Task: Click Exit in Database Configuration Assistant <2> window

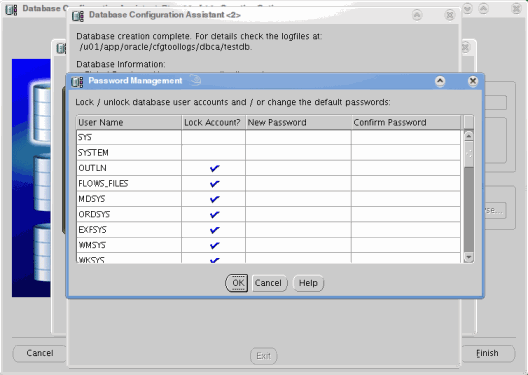Action: click(x=263, y=356)
